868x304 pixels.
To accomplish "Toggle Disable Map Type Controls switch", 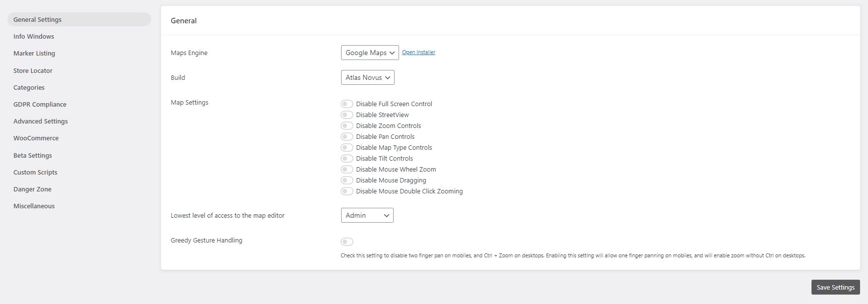I will [x=347, y=147].
